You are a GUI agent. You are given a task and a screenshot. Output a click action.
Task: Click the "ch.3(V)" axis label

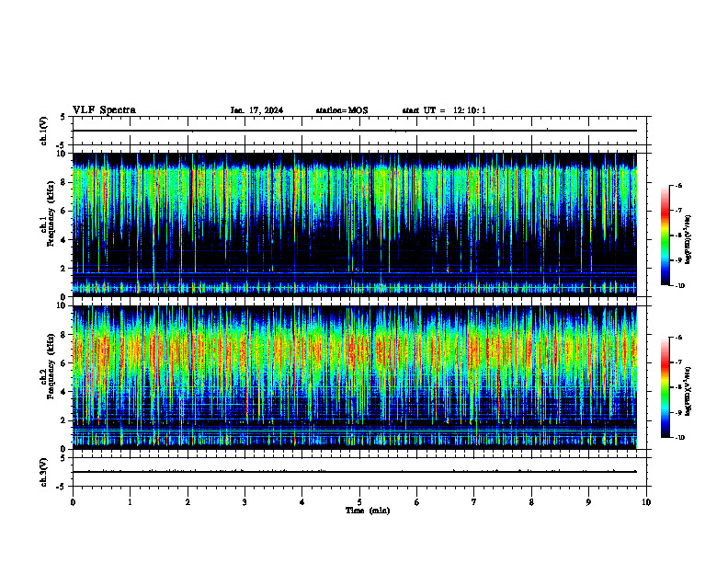click(44, 472)
